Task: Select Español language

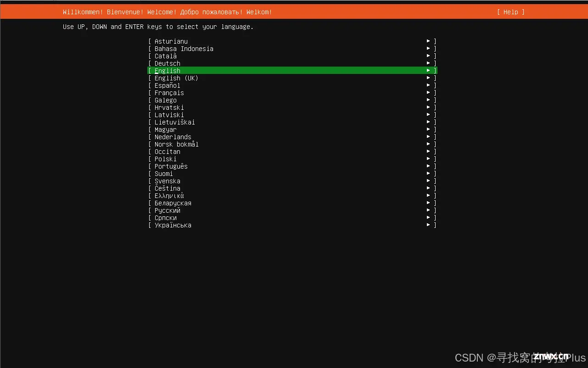Action: pos(292,85)
